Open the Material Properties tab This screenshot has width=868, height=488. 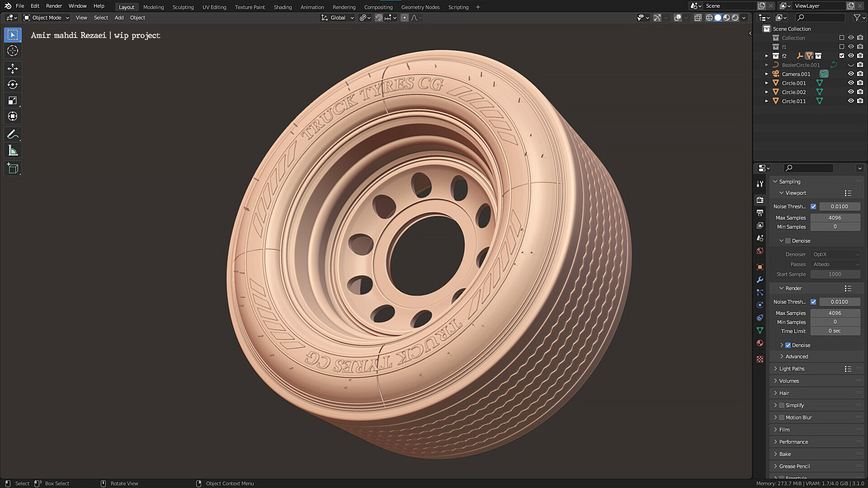[760, 343]
